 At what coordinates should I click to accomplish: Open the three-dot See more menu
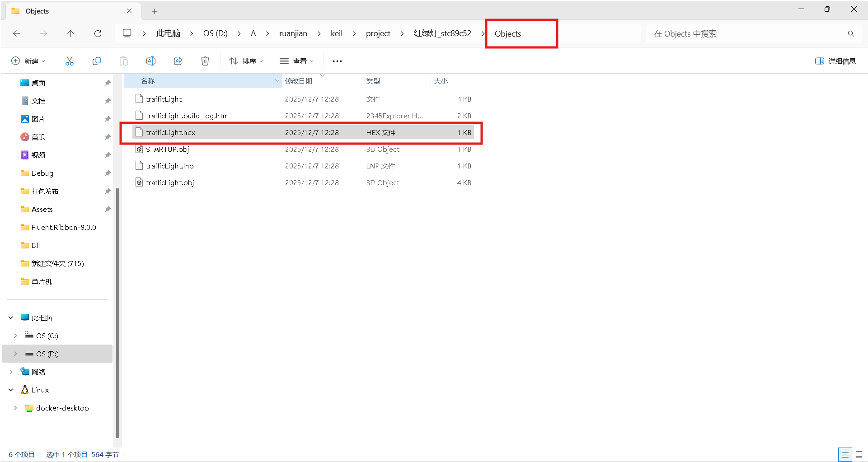[x=337, y=61]
